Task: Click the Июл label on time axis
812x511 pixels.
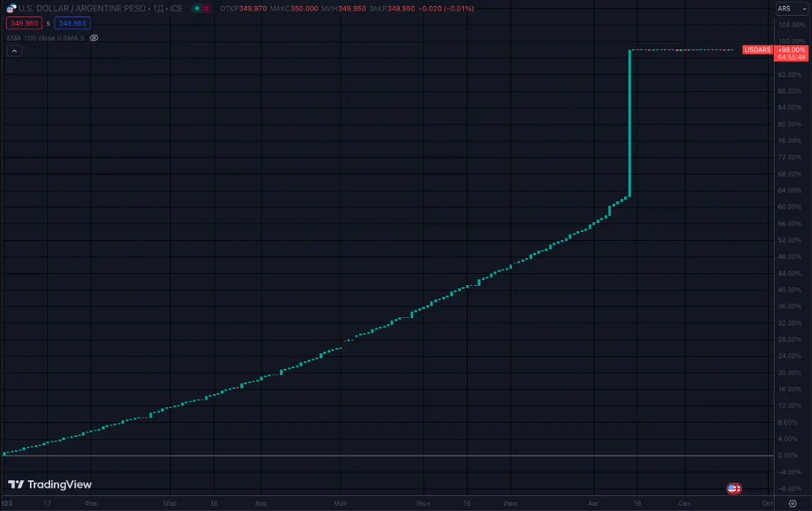Action: click(x=510, y=504)
